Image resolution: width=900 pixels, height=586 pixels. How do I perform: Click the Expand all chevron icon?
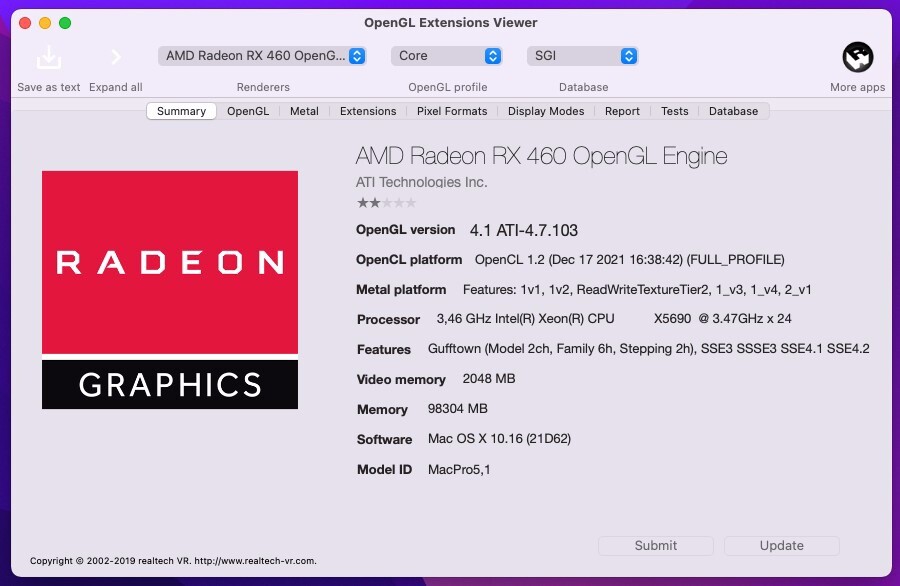click(x=116, y=57)
